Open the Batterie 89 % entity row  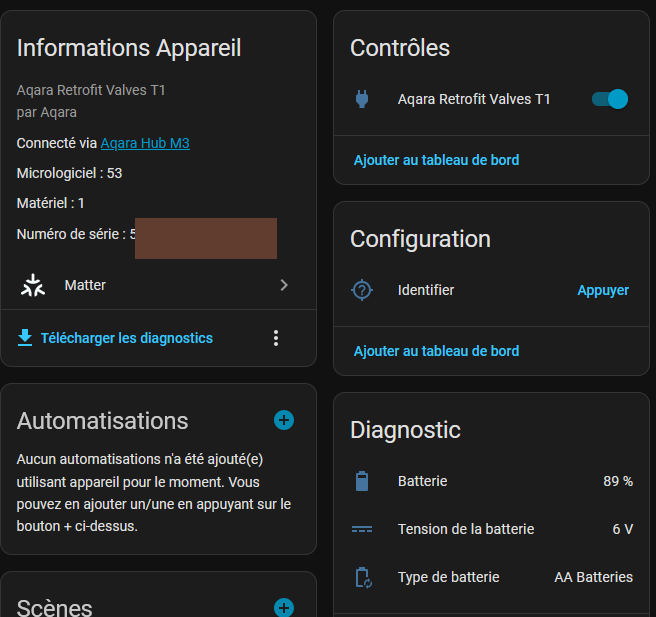coord(490,481)
